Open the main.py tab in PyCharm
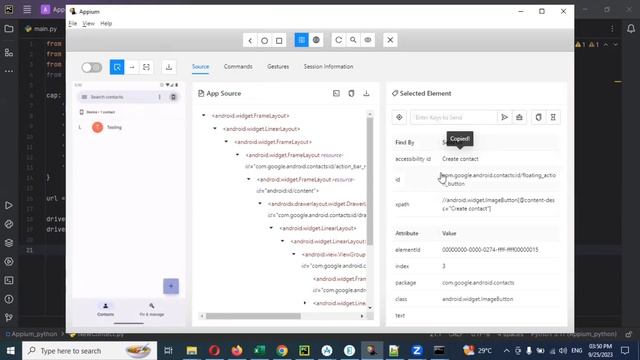Screen dimensions: 640x360 pos(42,29)
